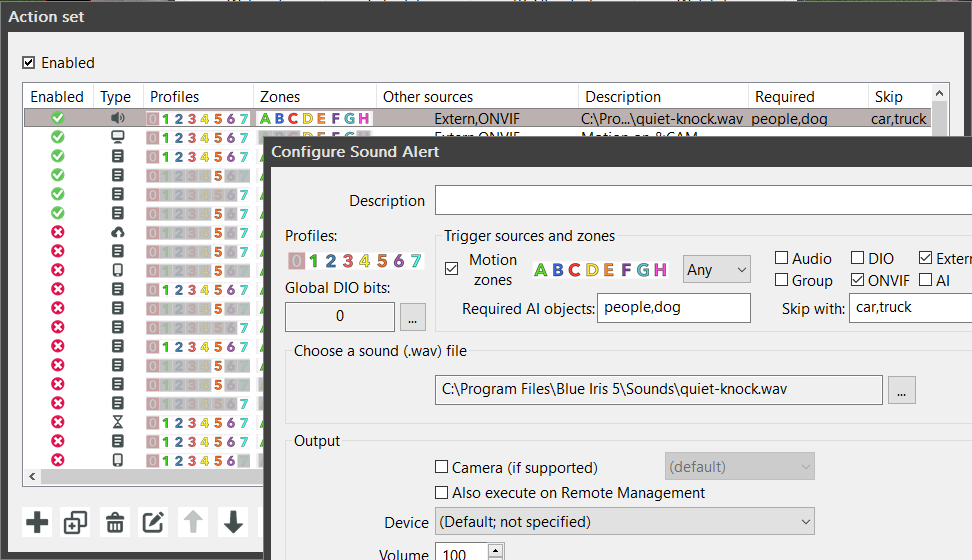Move the action down with the arrow icon

coord(232,521)
